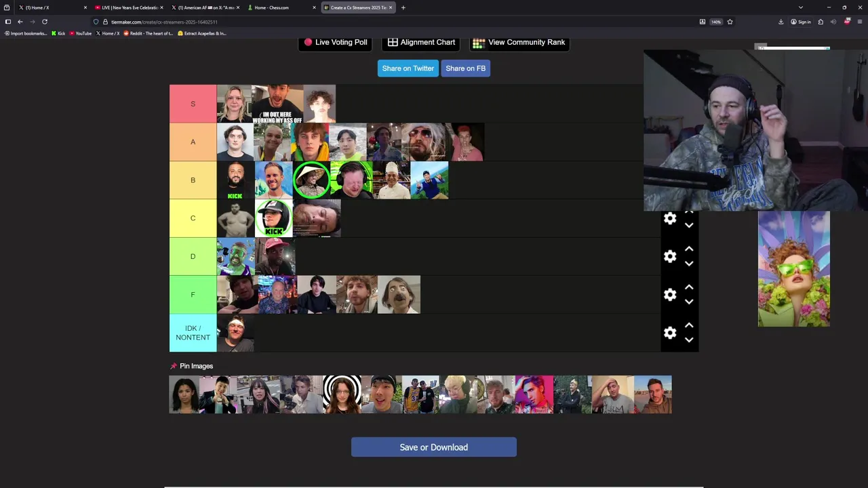
Task: Move IDK / NONTENT row down with arrow
Action: tap(689, 340)
